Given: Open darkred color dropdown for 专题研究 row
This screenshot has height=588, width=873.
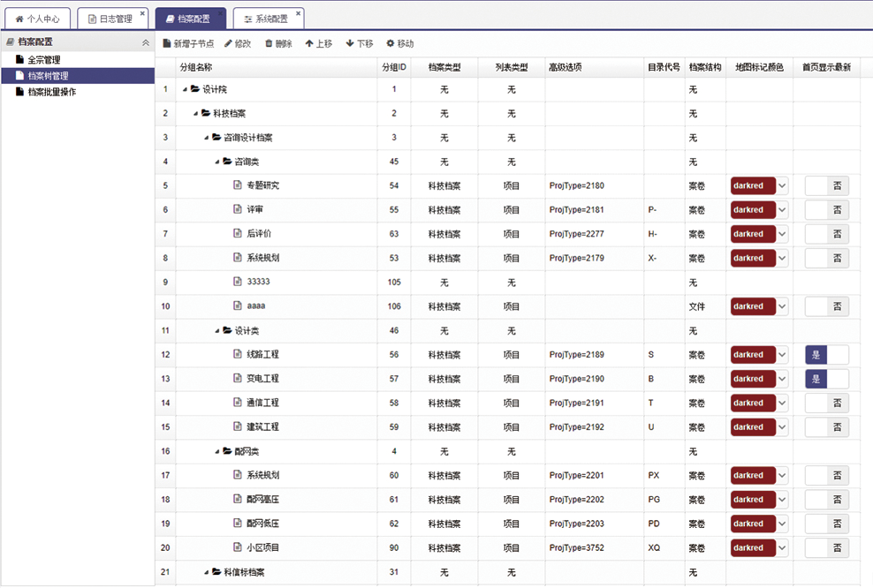Looking at the screenshot, I should point(782,185).
